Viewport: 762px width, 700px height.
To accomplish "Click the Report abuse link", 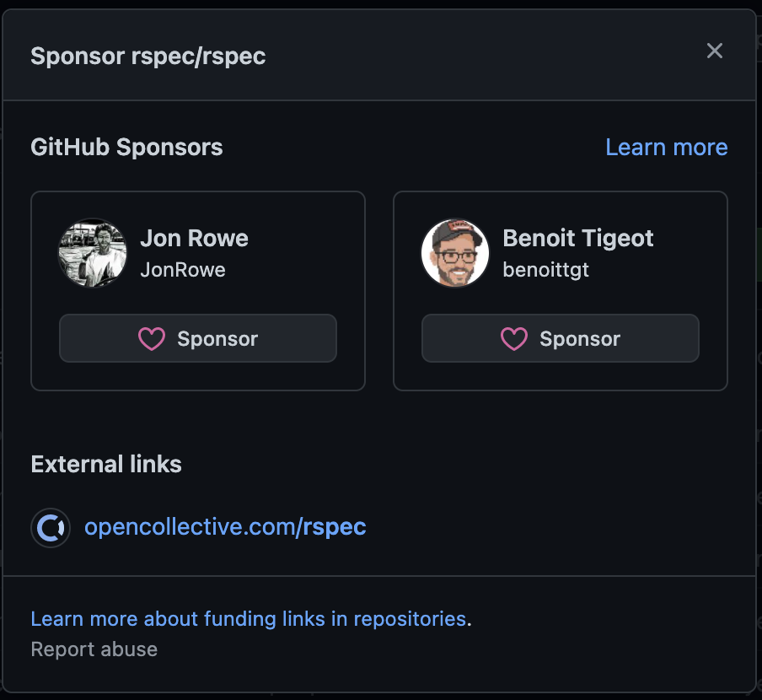I will (x=94, y=649).
